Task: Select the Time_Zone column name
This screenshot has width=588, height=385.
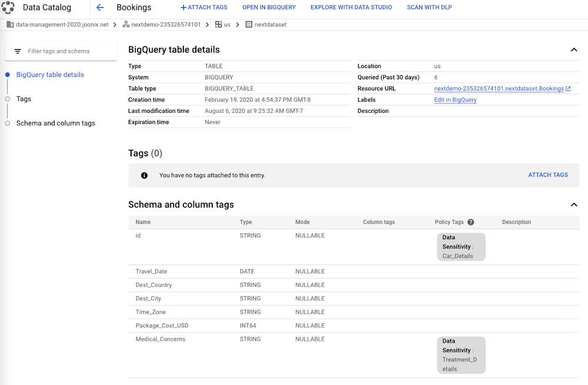Action: [x=151, y=312]
